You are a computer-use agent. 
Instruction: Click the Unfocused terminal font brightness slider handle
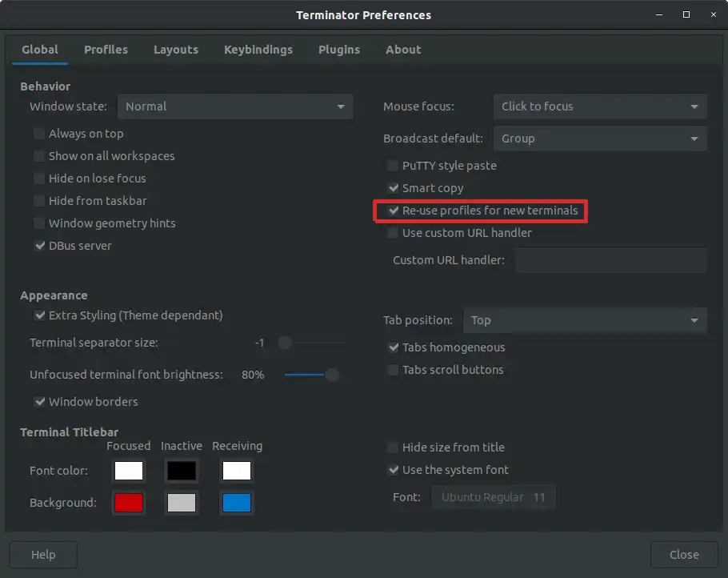tap(332, 375)
